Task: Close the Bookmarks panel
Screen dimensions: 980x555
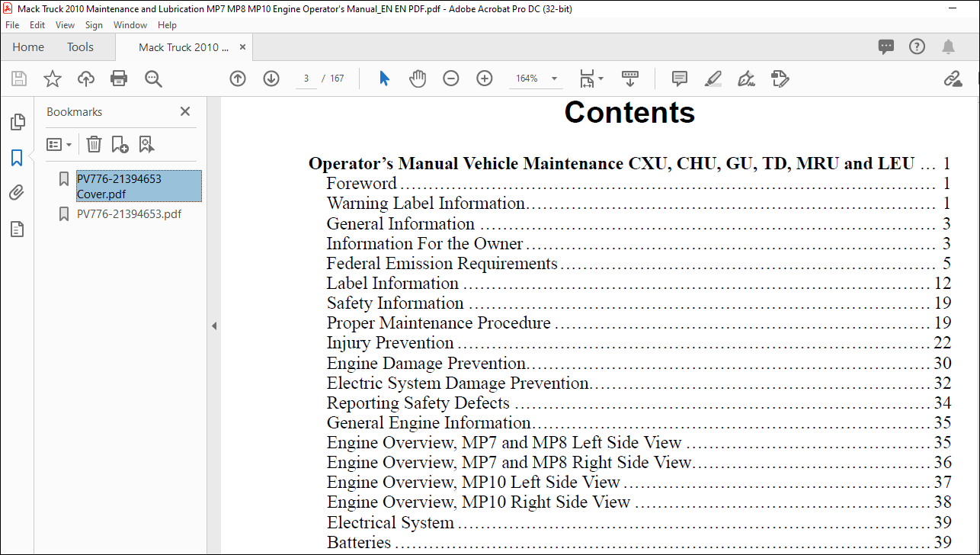Action: [x=185, y=111]
